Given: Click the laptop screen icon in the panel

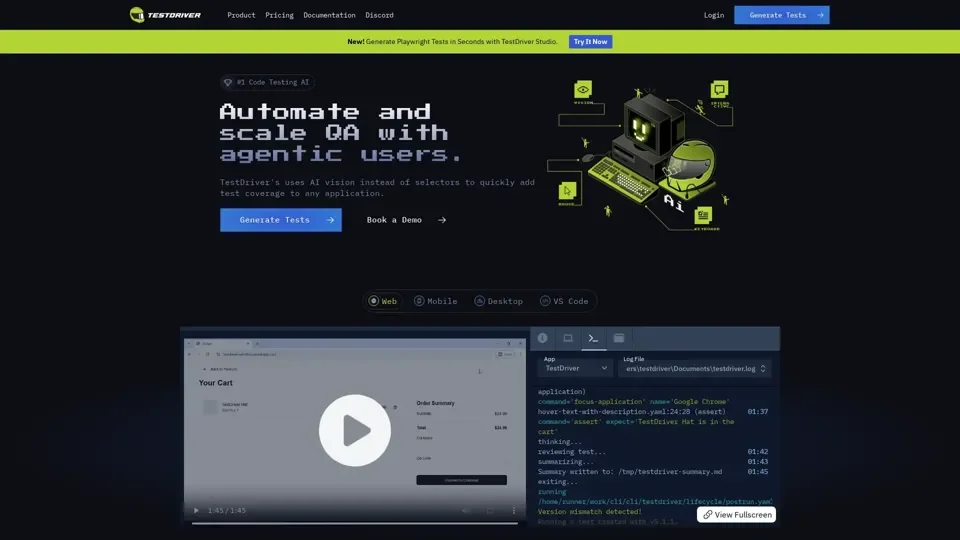Looking at the screenshot, I should point(568,338).
